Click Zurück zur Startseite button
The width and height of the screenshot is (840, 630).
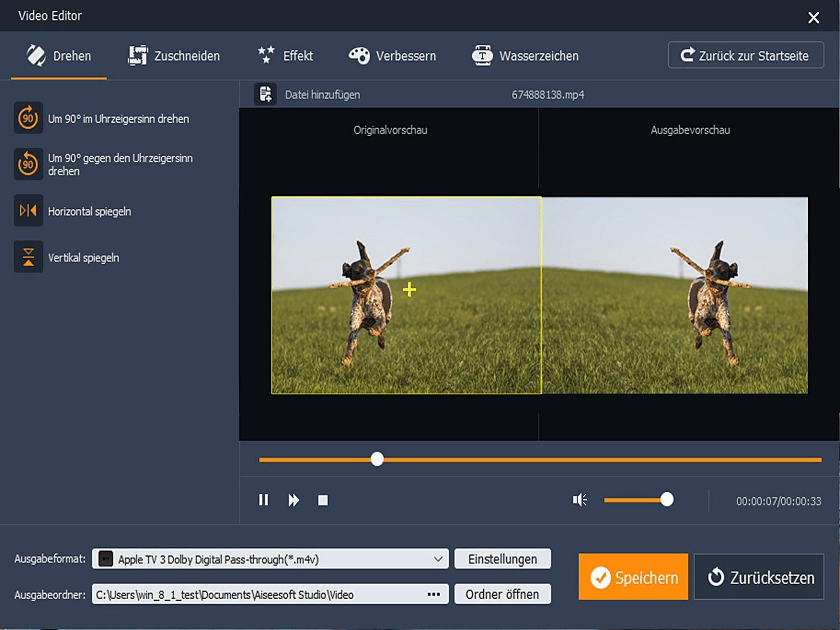click(745, 55)
